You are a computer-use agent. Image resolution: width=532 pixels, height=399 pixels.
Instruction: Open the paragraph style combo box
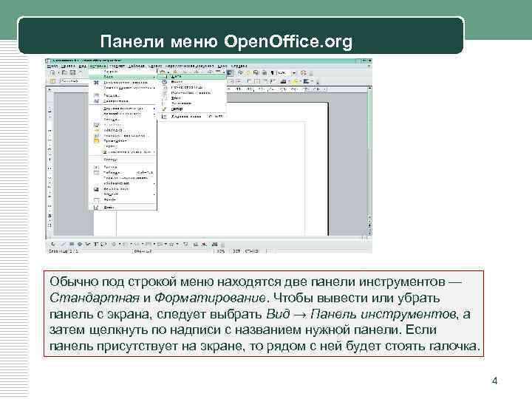coord(74,81)
